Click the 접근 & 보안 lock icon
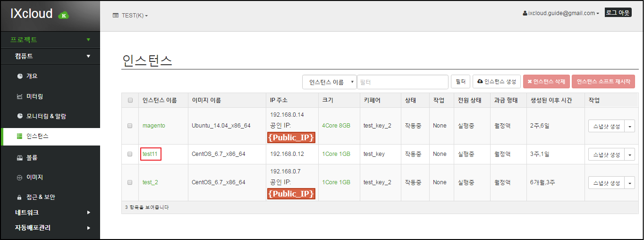 (20, 197)
